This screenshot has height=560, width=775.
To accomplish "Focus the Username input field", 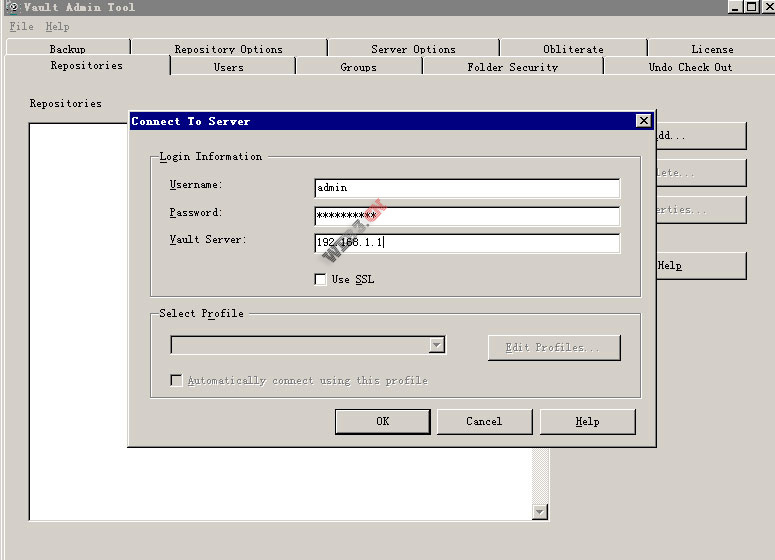I will point(467,188).
